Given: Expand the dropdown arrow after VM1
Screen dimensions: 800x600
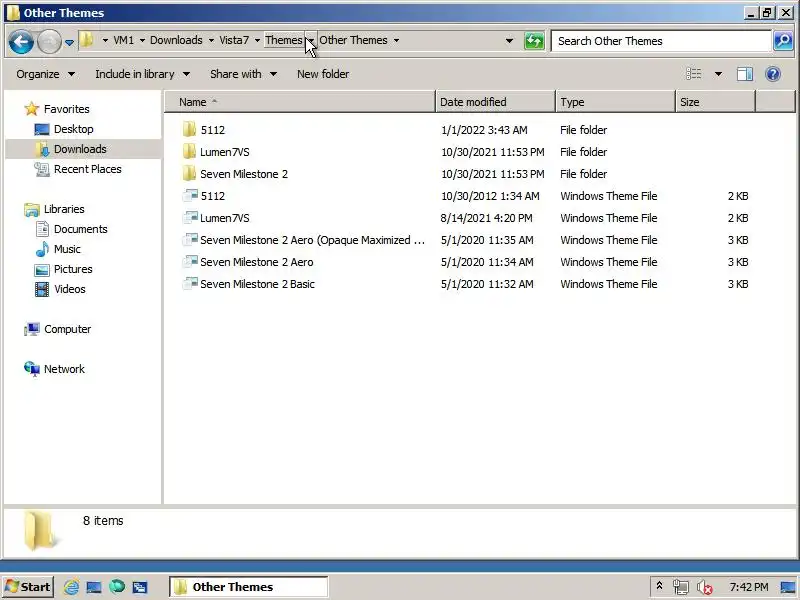Looking at the screenshot, I should pyautogui.click(x=142, y=40).
